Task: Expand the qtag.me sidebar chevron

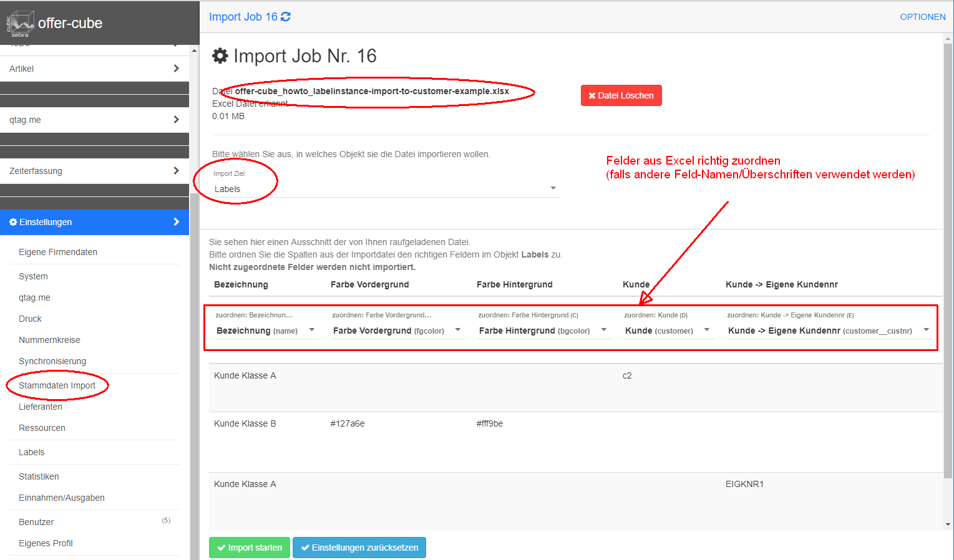Action: point(177,120)
